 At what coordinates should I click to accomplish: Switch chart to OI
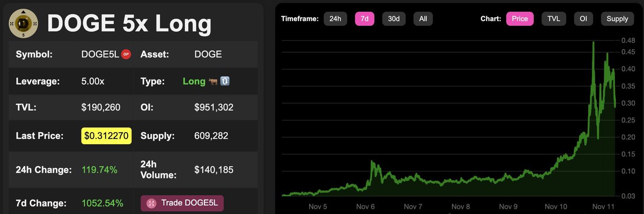[x=583, y=19]
